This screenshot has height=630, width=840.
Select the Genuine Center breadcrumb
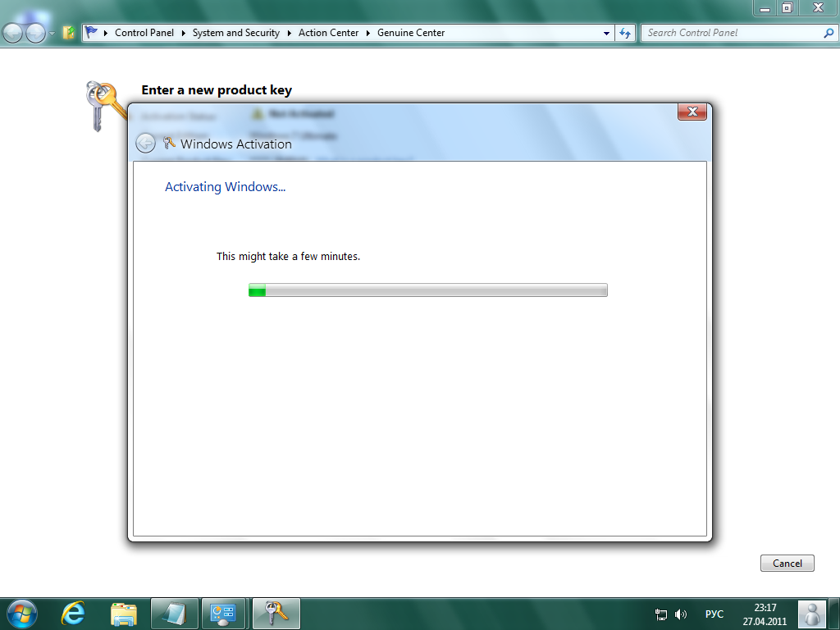(x=411, y=33)
